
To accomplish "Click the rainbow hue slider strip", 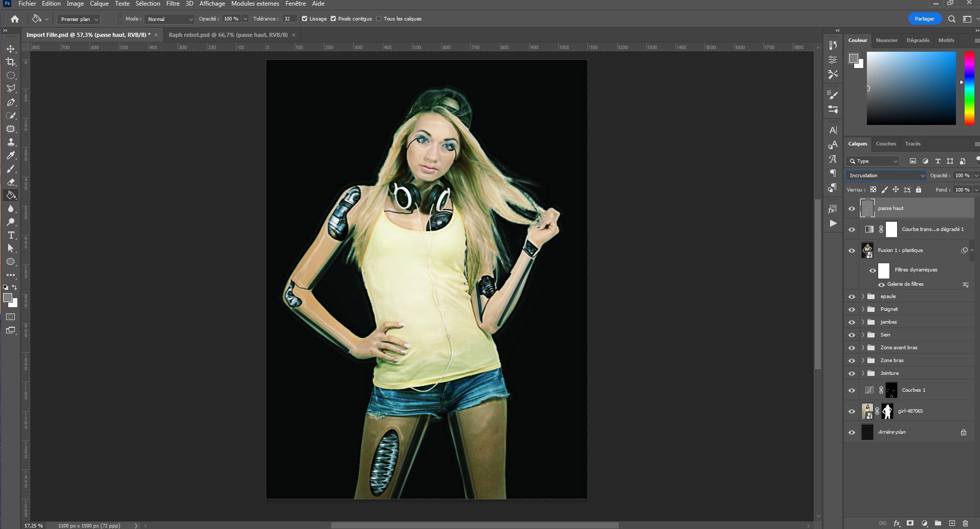I will (x=969, y=88).
